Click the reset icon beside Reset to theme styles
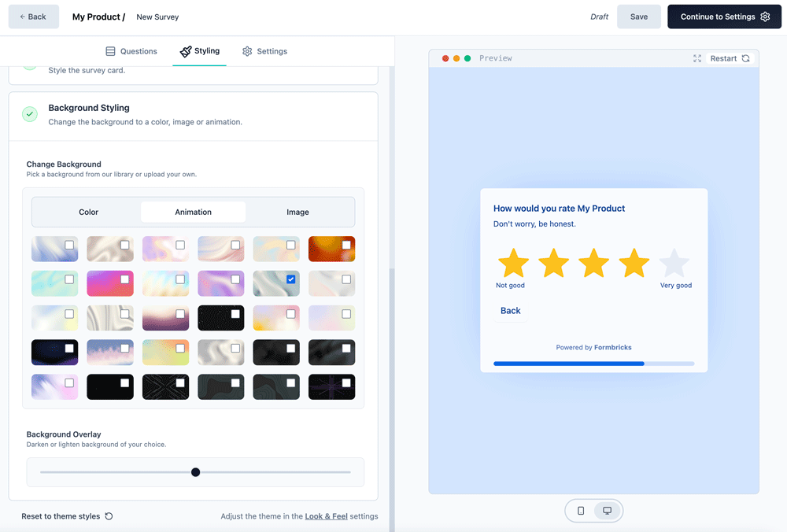 tap(110, 516)
